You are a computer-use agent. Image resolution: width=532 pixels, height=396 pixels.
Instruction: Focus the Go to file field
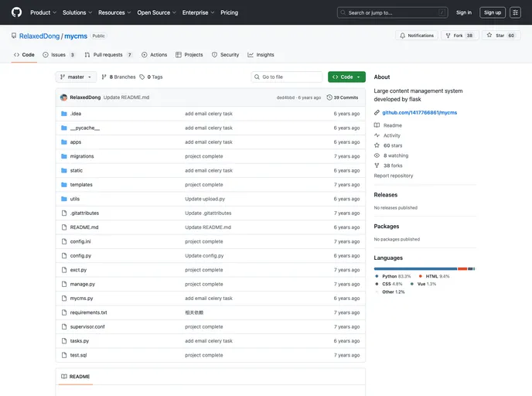pyautogui.click(x=287, y=77)
